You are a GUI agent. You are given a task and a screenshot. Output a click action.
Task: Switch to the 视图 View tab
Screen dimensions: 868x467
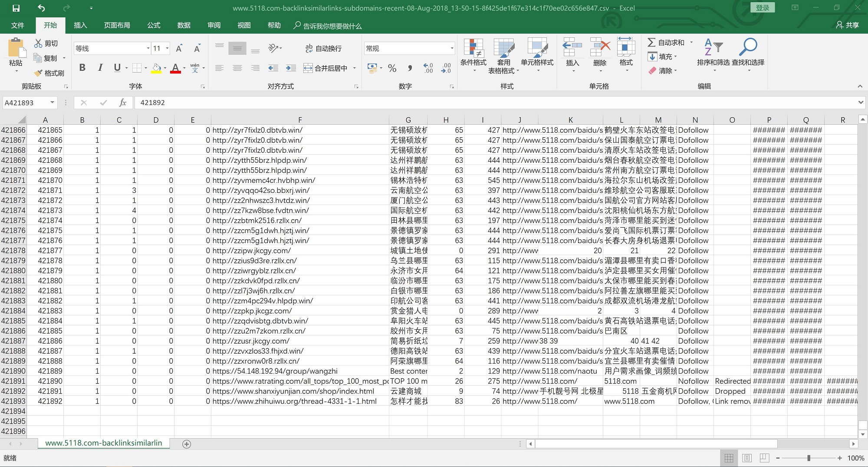coord(244,25)
